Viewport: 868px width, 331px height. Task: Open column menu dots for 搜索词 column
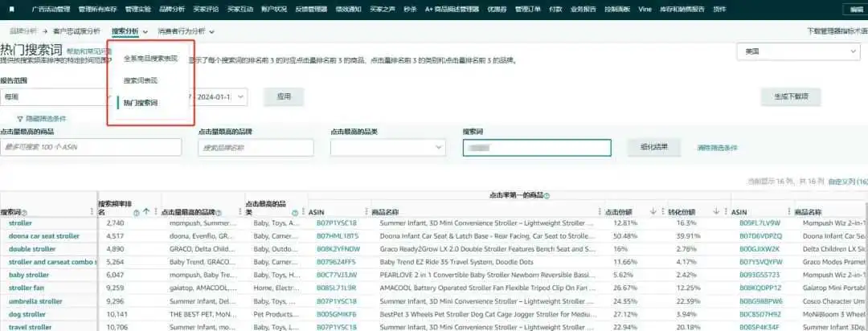pyautogui.click(x=92, y=212)
